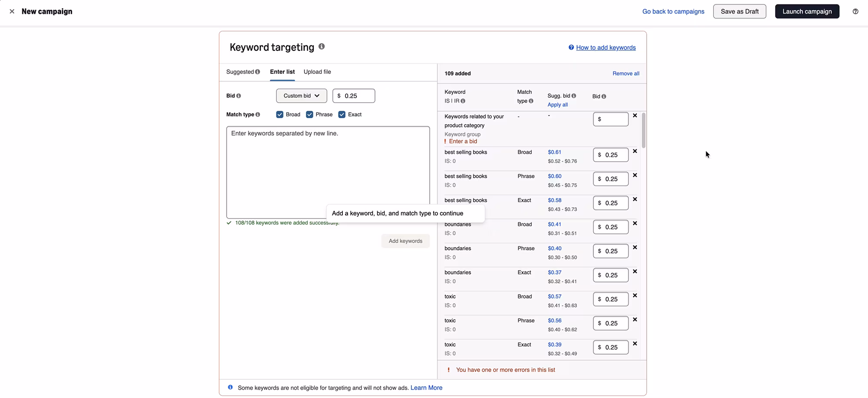Disable the Phrase match type checkbox

tap(309, 114)
